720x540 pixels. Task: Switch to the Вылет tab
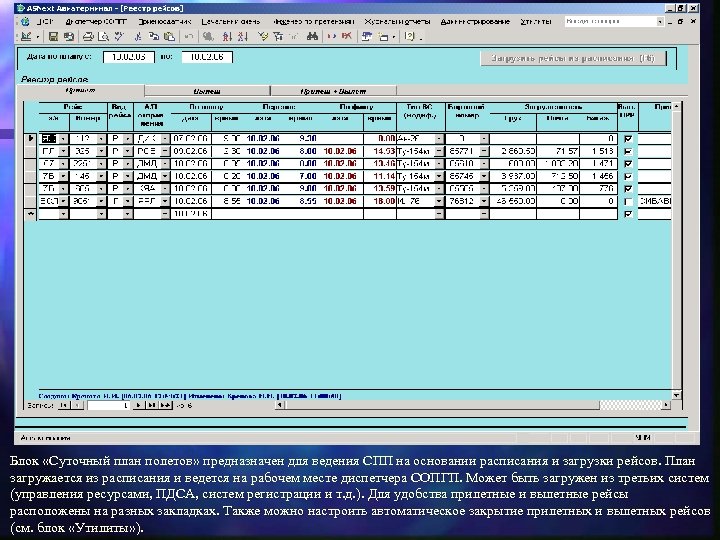[x=207, y=91]
